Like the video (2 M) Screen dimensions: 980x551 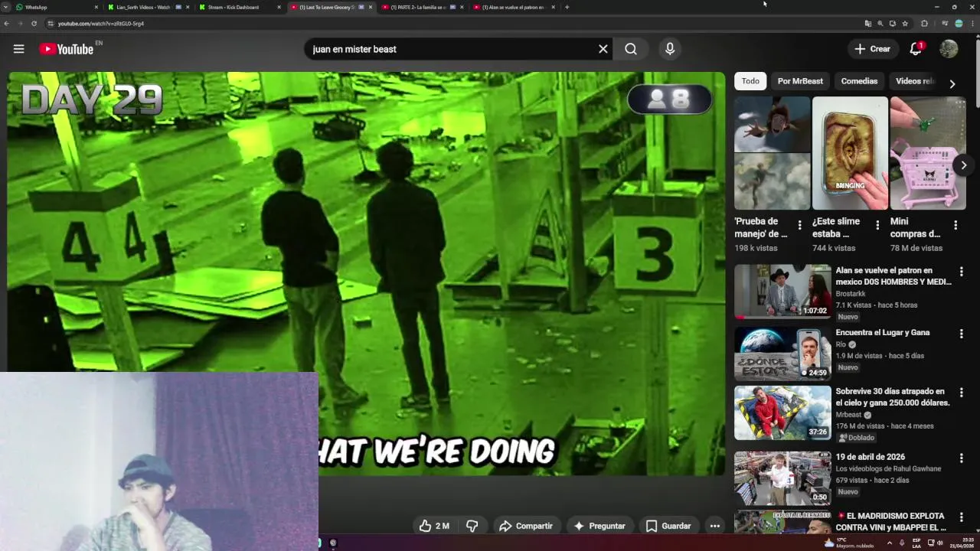point(434,526)
